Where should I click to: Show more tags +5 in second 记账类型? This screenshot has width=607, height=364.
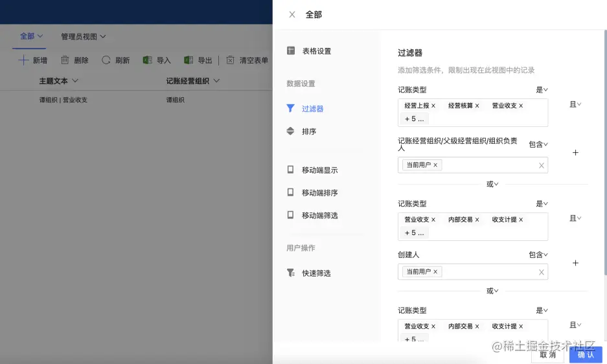(x=414, y=233)
